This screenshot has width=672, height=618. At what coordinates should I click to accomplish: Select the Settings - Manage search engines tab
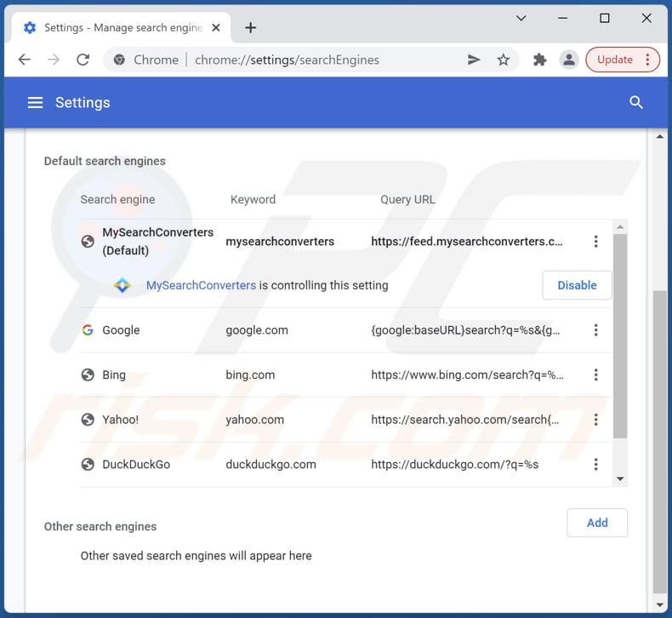pos(122,28)
